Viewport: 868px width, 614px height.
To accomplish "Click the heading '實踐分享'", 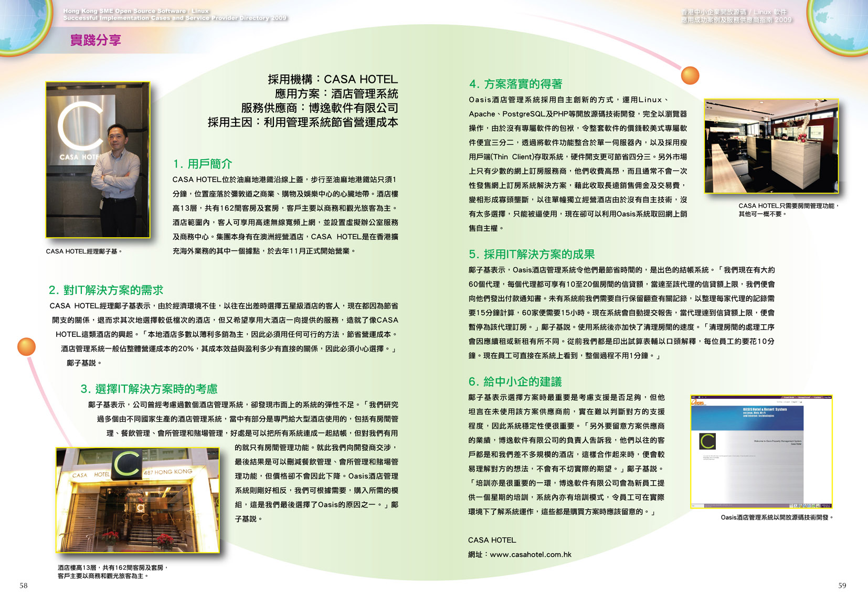I will pos(96,40).
